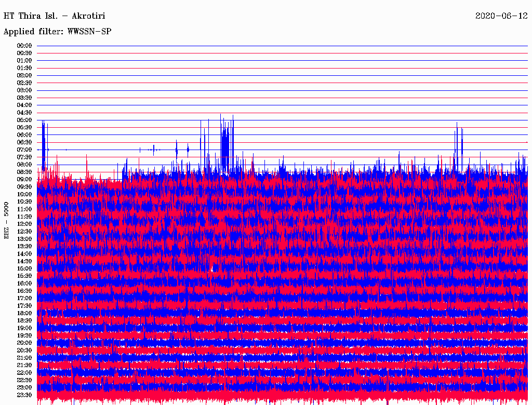Select the 03:00 time label

pyautogui.click(x=24, y=90)
